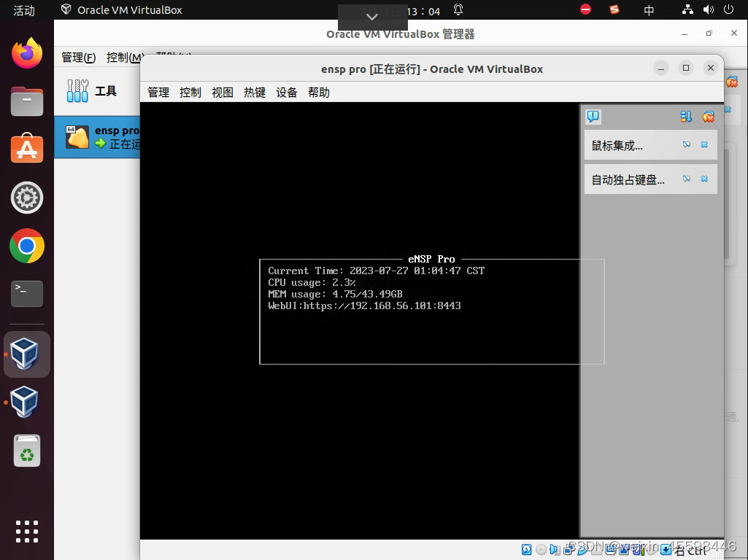Launch Google Chrome from the dock

(27, 246)
